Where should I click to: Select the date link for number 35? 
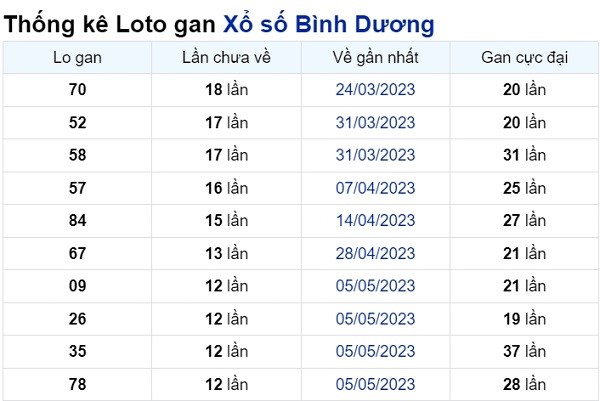(x=375, y=351)
